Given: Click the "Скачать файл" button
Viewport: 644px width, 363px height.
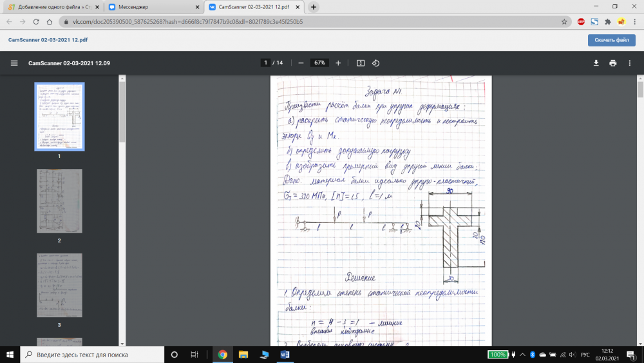Looking at the screenshot, I should coord(611,40).
